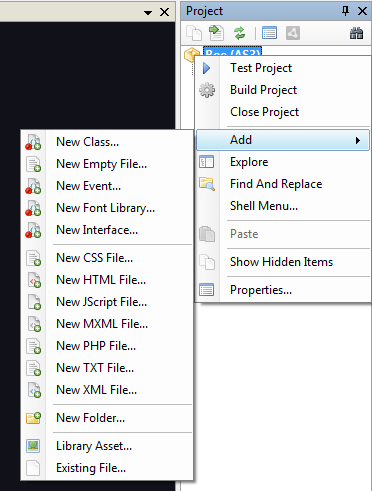Expand the Add submenu arrow
This screenshot has width=372, height=491.
coord(358,140)
